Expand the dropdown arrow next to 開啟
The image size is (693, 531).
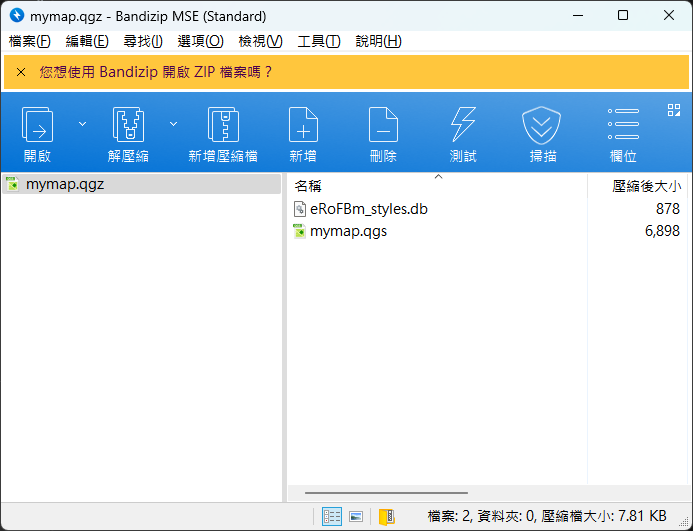pos(82,124)
